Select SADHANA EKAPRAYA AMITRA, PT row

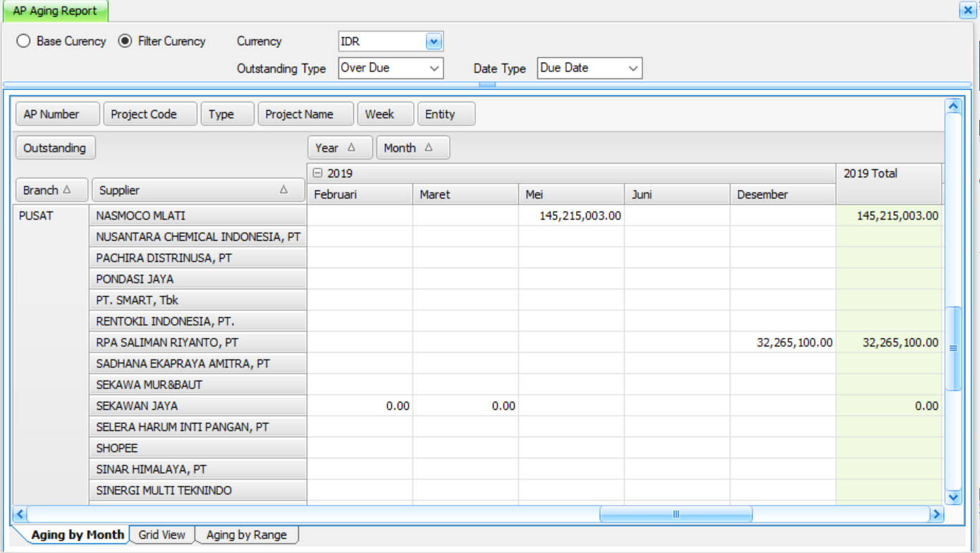click(x=197, y=364)
